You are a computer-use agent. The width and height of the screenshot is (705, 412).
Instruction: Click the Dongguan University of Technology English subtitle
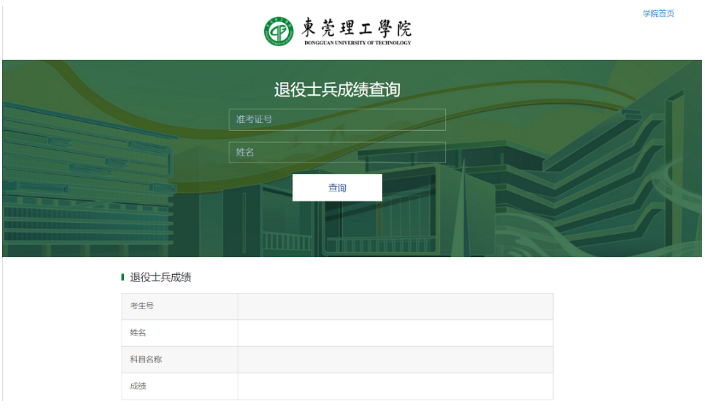356,43
